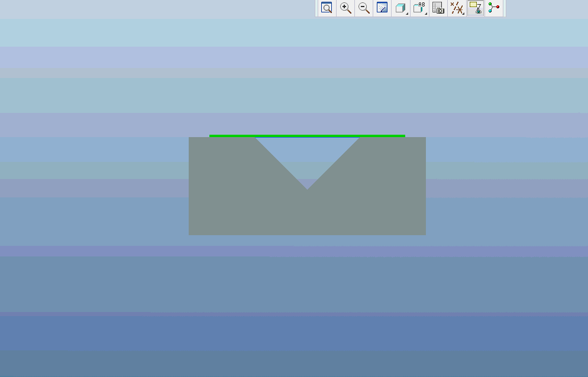
Task: Select the gray V-notched part body
Action: click(307, 213)
